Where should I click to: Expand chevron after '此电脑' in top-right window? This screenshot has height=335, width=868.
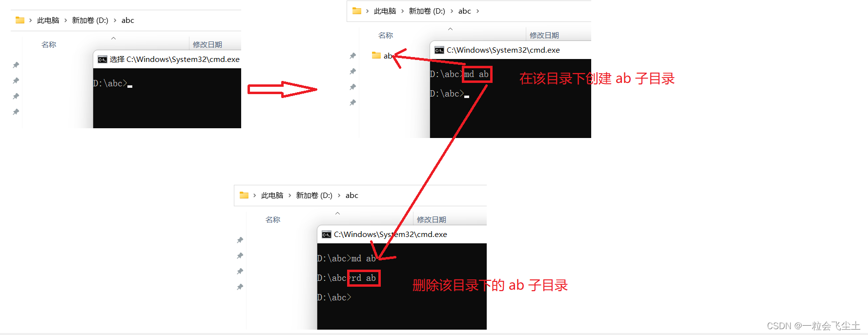[x=402, y=11]
